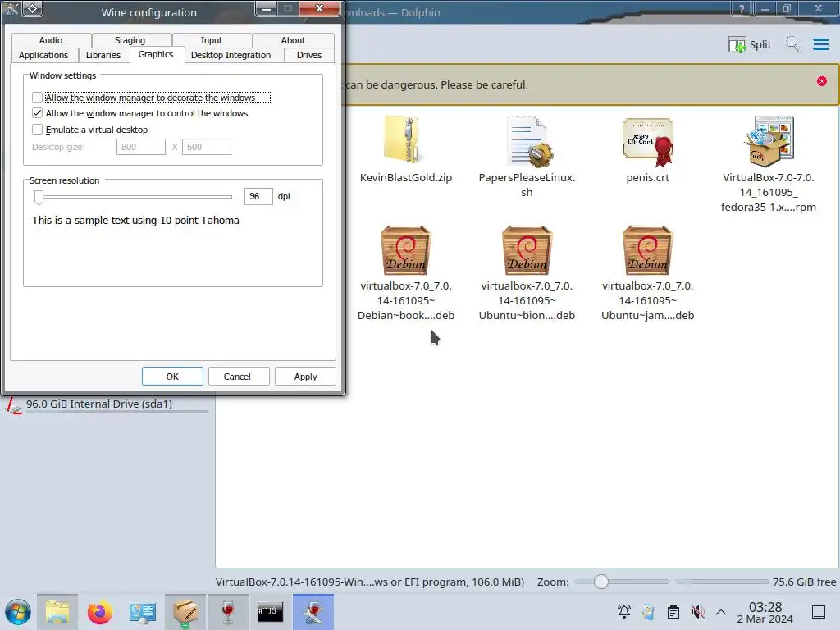
Task: Click the sample Tahoma text preview
Action: [x=135, y=221]
